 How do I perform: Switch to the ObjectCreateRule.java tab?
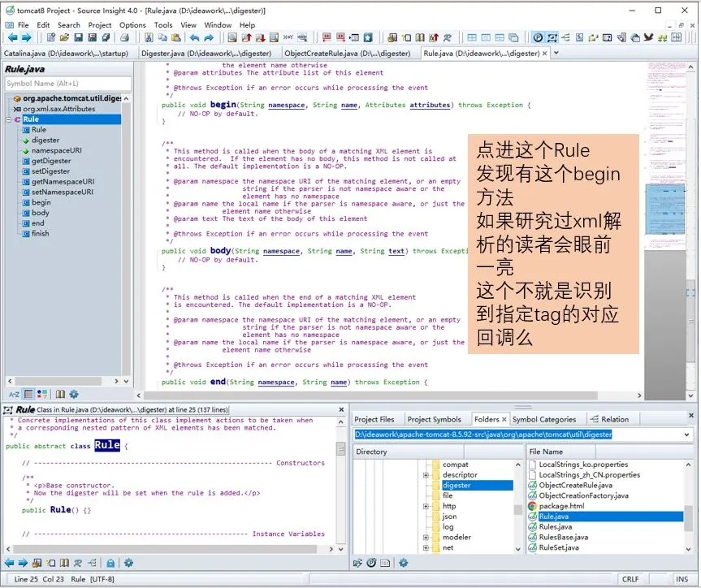(x=348, y=54)
